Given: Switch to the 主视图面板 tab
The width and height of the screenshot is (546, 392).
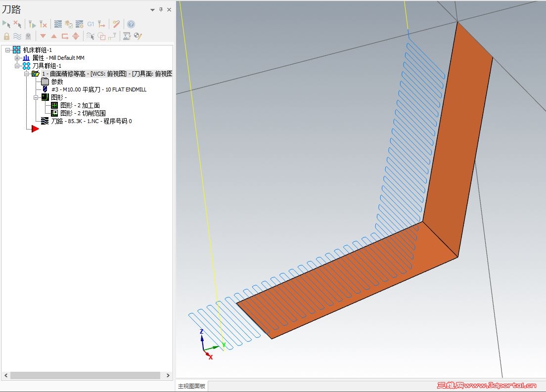Looking at the screenshot, I should click(x=191, y=386).
